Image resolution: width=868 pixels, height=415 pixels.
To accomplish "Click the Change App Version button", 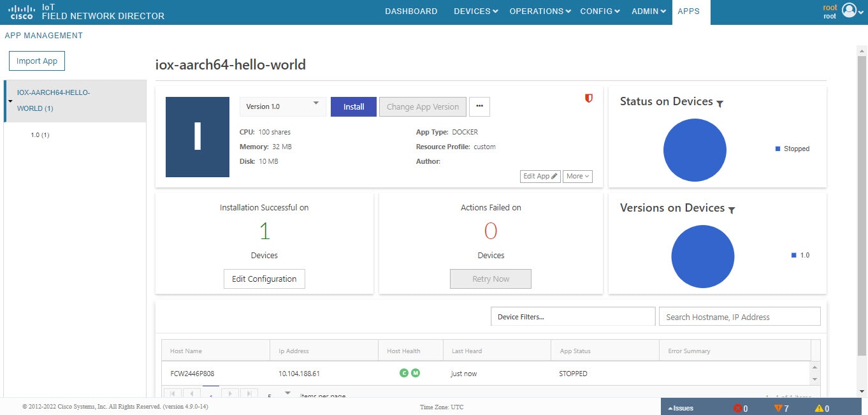I will [x=423, y=106].
